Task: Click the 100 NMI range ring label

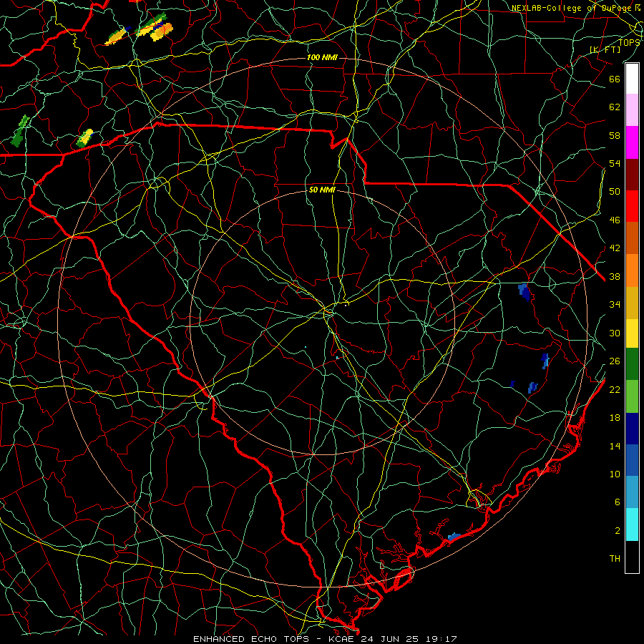Action: click(322, 57)
